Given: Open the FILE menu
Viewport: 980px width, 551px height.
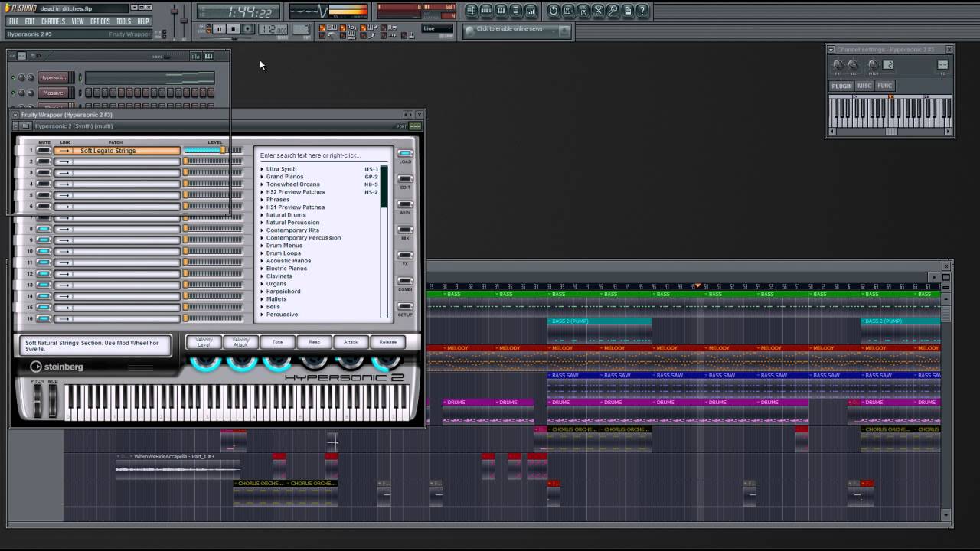Looking at the screenshot, I should (14, 21).
